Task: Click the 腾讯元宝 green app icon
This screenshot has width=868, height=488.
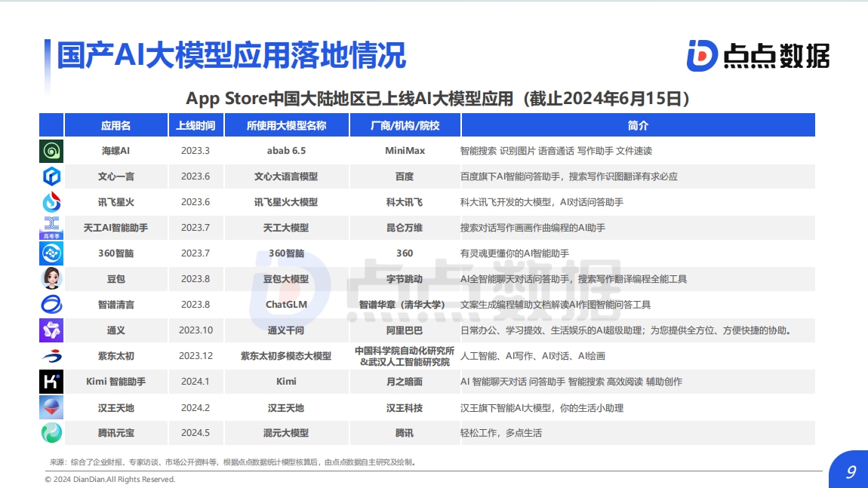Action: click(x=51, y=433)
